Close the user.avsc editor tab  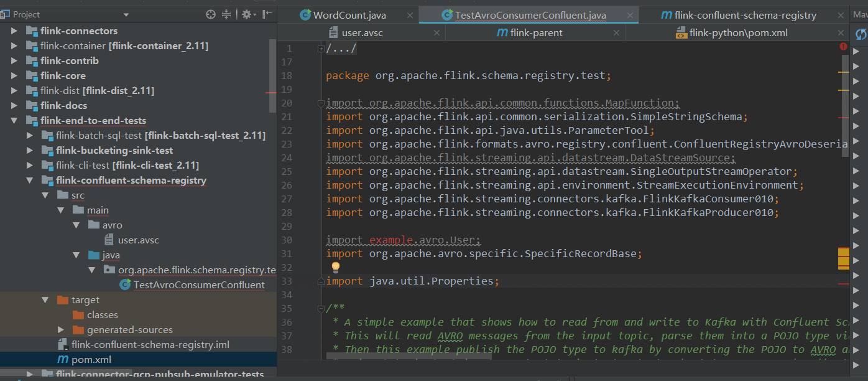[x=436, y=33]
